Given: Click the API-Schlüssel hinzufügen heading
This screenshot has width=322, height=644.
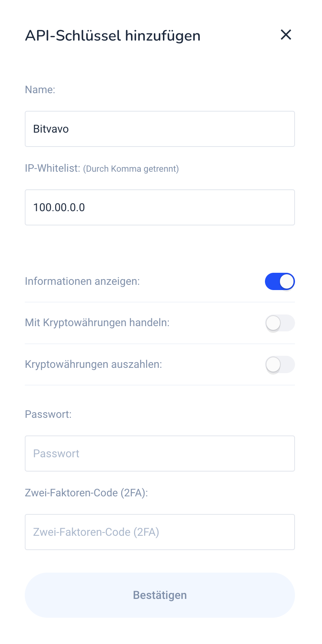Looking at the screenshot, I should click(113, 36).
